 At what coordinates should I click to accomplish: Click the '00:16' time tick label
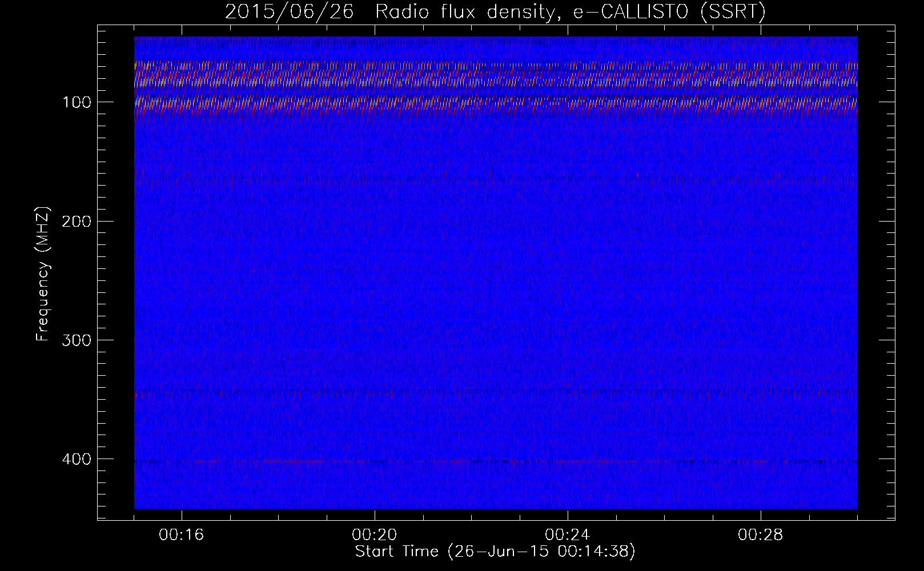(182, 535)
